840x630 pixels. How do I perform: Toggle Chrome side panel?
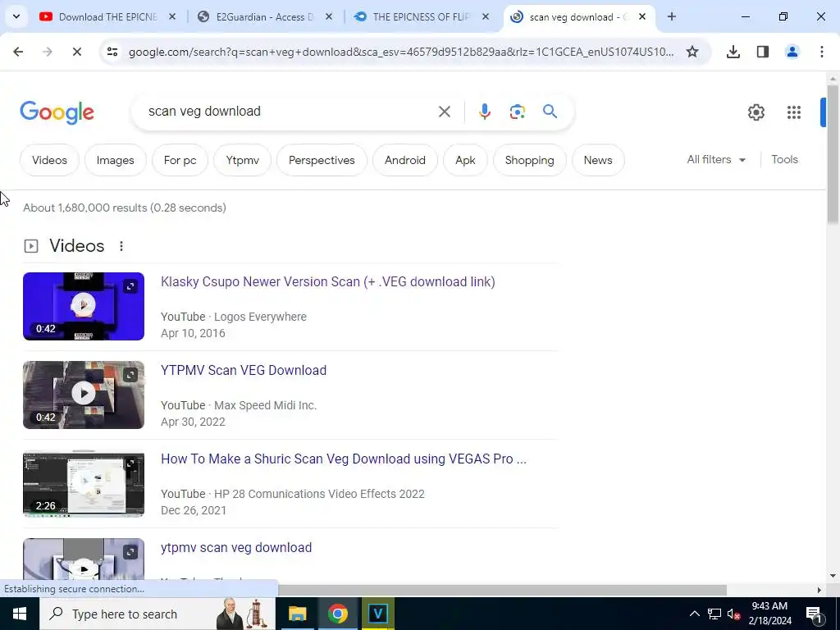coord(763,52)
